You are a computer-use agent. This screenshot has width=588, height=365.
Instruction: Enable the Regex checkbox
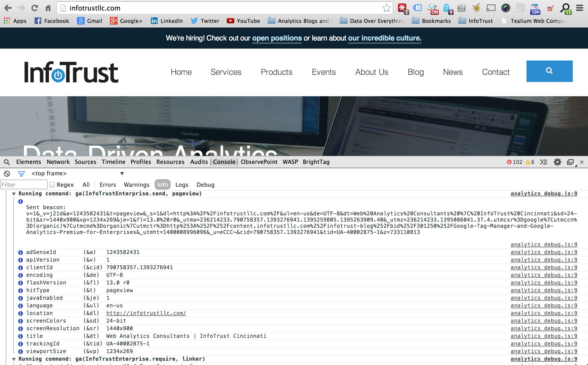tap(52, 185)
